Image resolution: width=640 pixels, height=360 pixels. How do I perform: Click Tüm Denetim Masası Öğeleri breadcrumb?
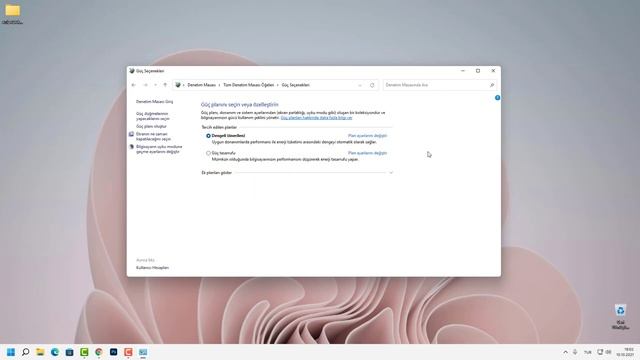pos(248,85)
